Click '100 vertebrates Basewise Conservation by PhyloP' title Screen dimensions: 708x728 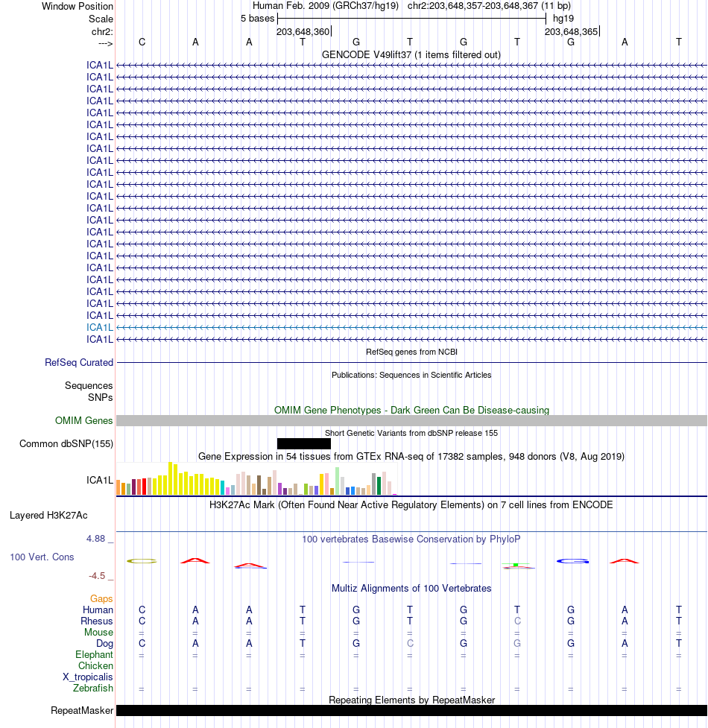tap(411, 539)
